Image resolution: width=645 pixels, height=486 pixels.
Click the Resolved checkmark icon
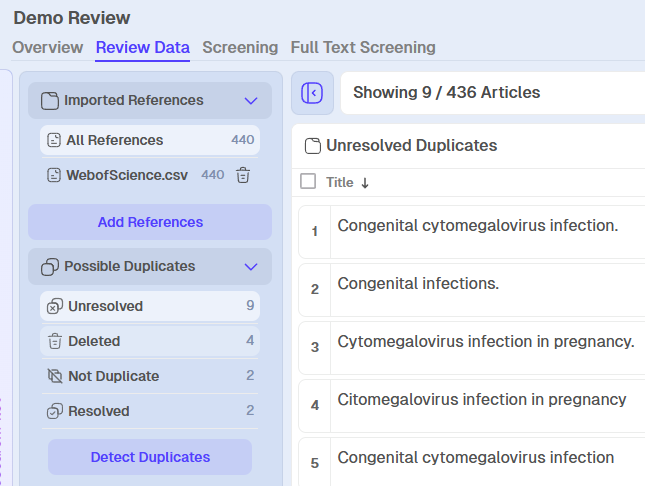(x=54, y=411)
